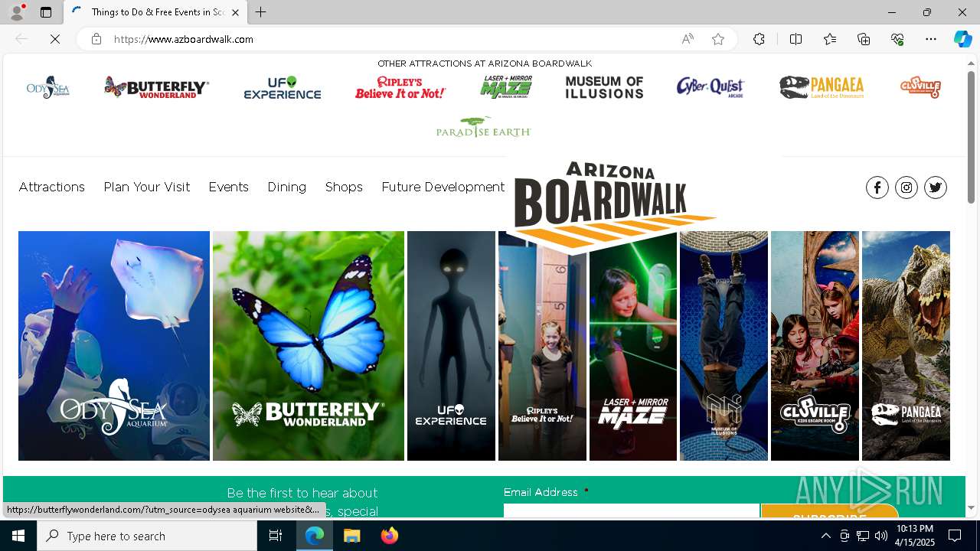The height and width of the screenshot is (551, 980).
Task: Open Read aloud in address bar
Action: click(x=688, y=39)
